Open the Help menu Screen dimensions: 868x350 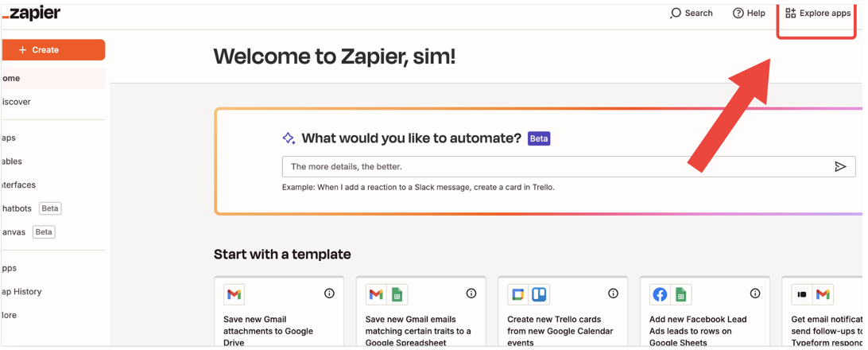pyautogui.click(x=749, y=14)
